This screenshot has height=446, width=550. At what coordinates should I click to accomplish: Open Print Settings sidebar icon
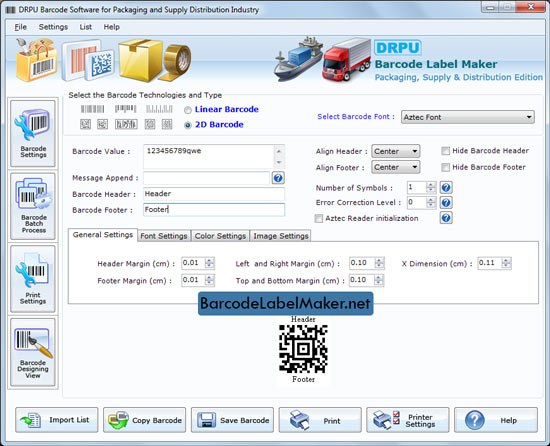click(x=33, y=279)
